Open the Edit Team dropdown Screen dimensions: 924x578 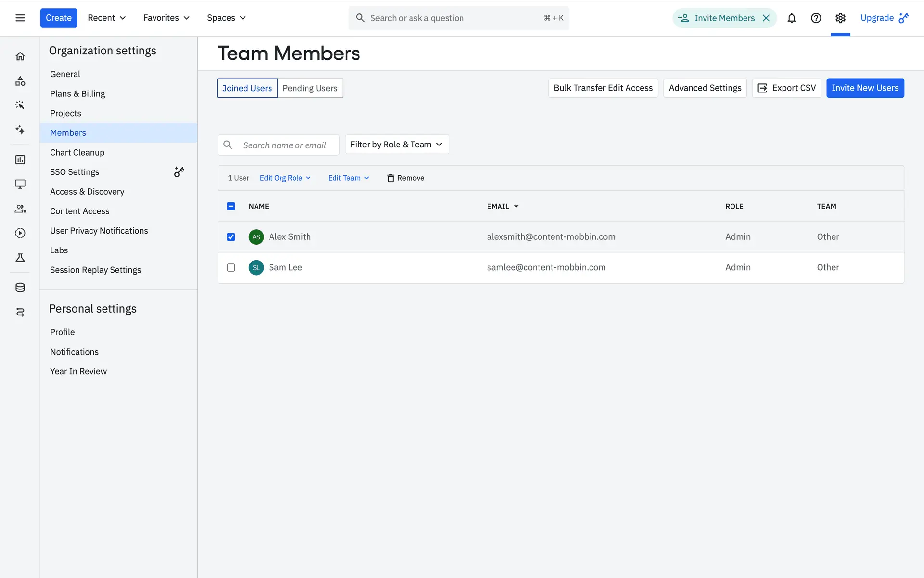pos(348,178)
